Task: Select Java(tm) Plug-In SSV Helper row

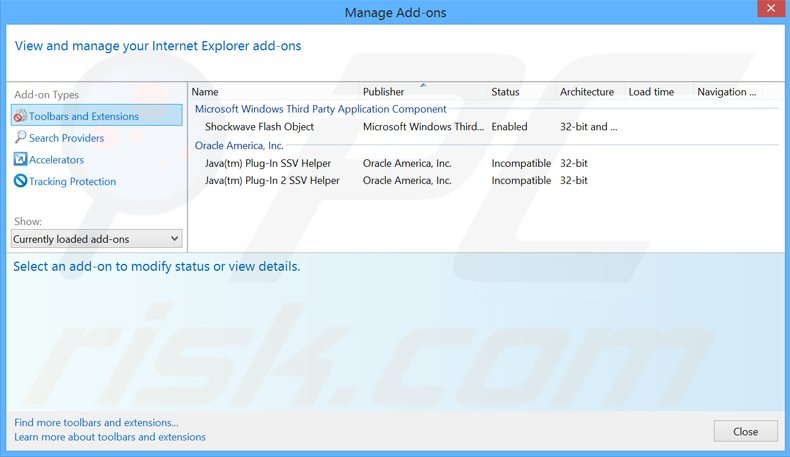Action: [267, 163]
